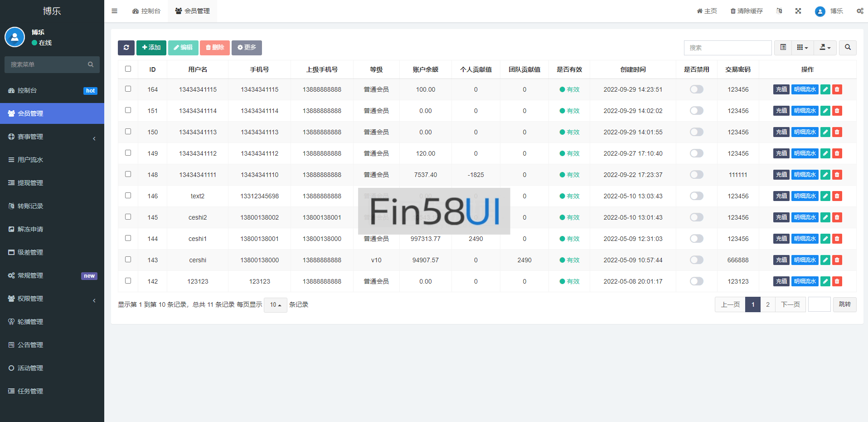This screenshot has height=422, width=868.
Task: Click the magnifier search button beside table tools
Action: (x=848, y=48)
